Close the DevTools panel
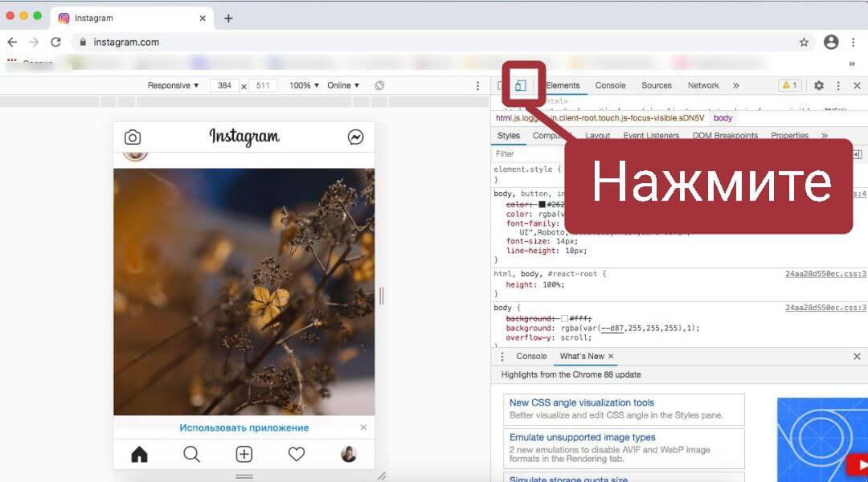This screenshot has width=868, height=482. coord(857,85)
